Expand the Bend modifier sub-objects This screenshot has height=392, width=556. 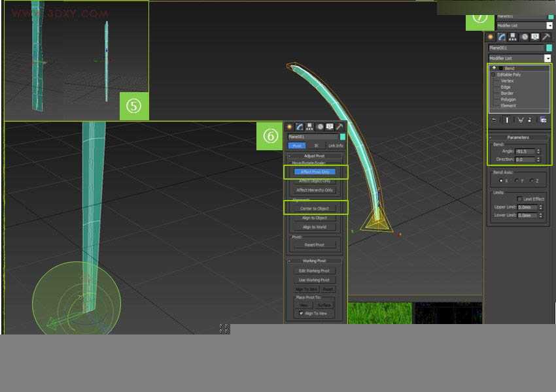point(500,68)
